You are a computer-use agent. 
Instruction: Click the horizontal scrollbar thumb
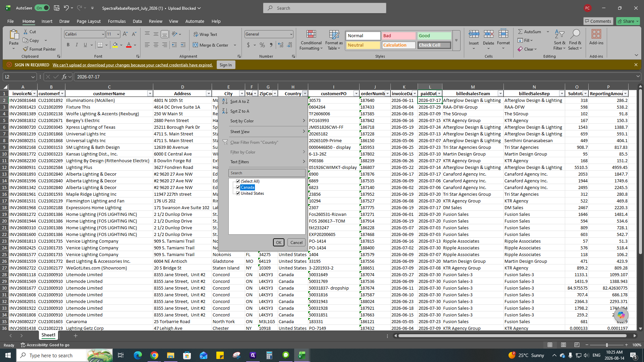[512, 336]
